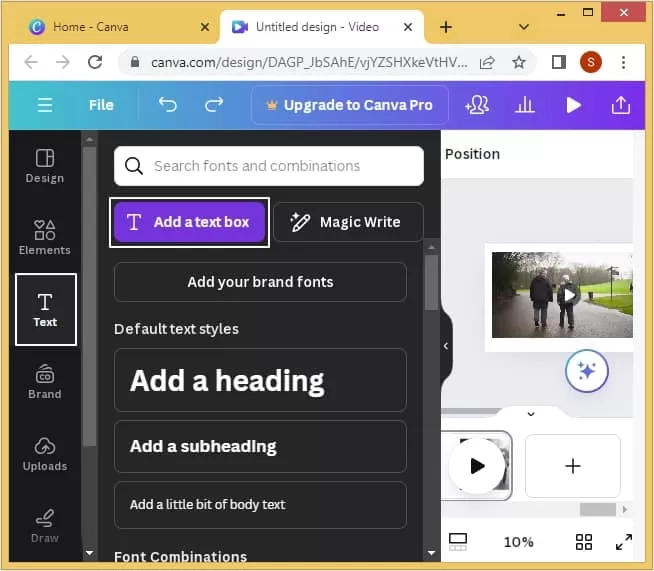Open the share collaborators icon
This screenshot has width=654, height=571.
[477, 105]
